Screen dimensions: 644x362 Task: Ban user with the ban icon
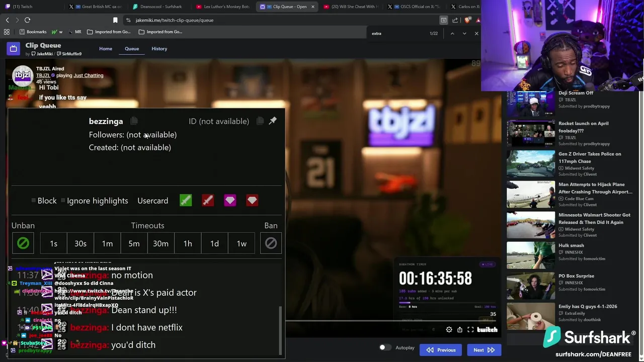coord(271,243)
